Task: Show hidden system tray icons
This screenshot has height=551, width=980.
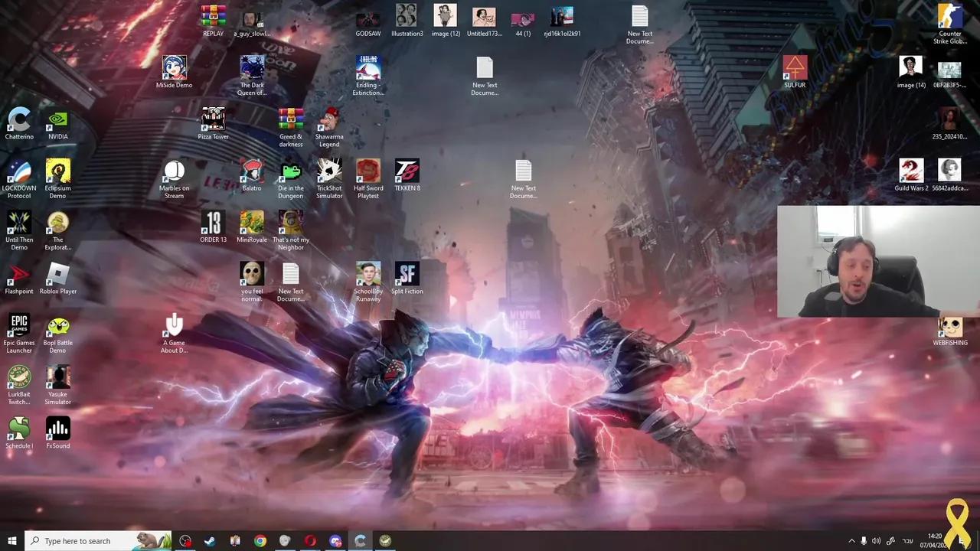Action: [x=851, y=541]
